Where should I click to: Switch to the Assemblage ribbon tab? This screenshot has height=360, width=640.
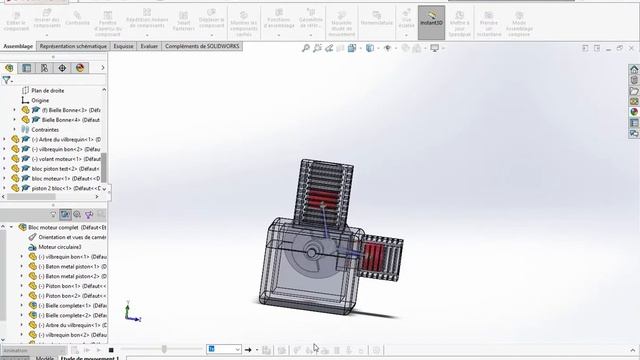coord(18,46)
